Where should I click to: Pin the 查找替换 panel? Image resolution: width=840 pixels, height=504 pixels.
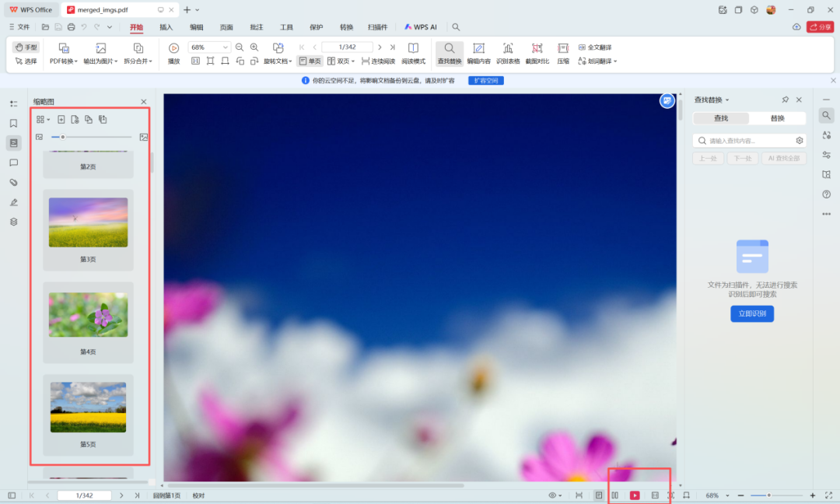pos(786,100)
